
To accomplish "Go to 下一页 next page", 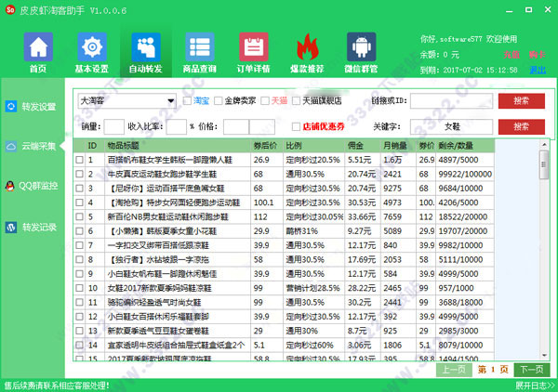I will tap(532, 370).
